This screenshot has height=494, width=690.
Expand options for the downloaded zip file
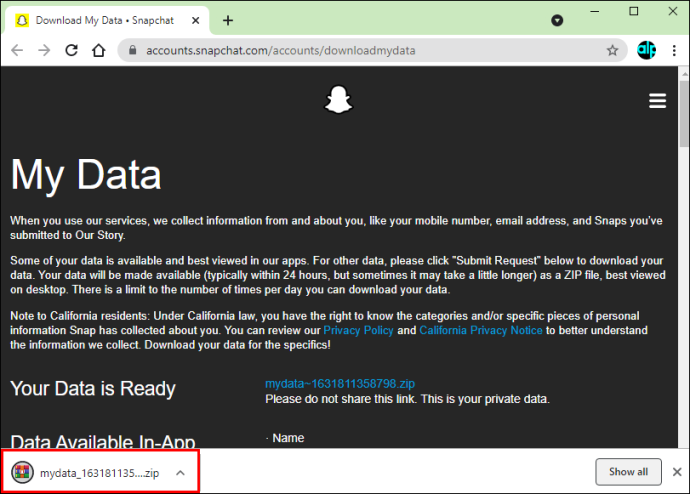(x=180, y=473)
